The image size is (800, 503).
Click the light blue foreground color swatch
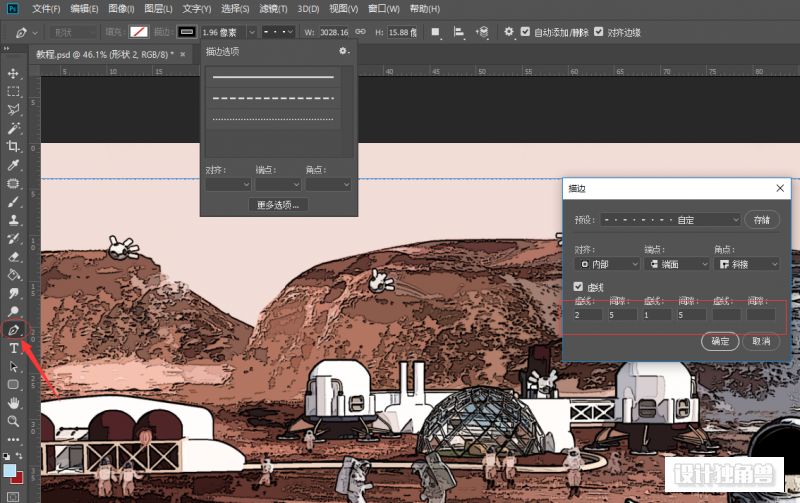pyautogui.click(x=9, y=470)
